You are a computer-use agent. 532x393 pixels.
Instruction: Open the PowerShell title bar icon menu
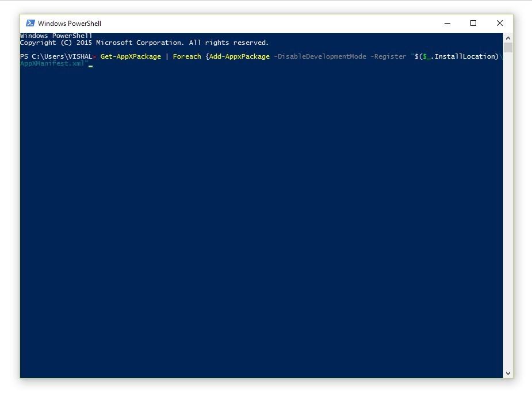30,23
